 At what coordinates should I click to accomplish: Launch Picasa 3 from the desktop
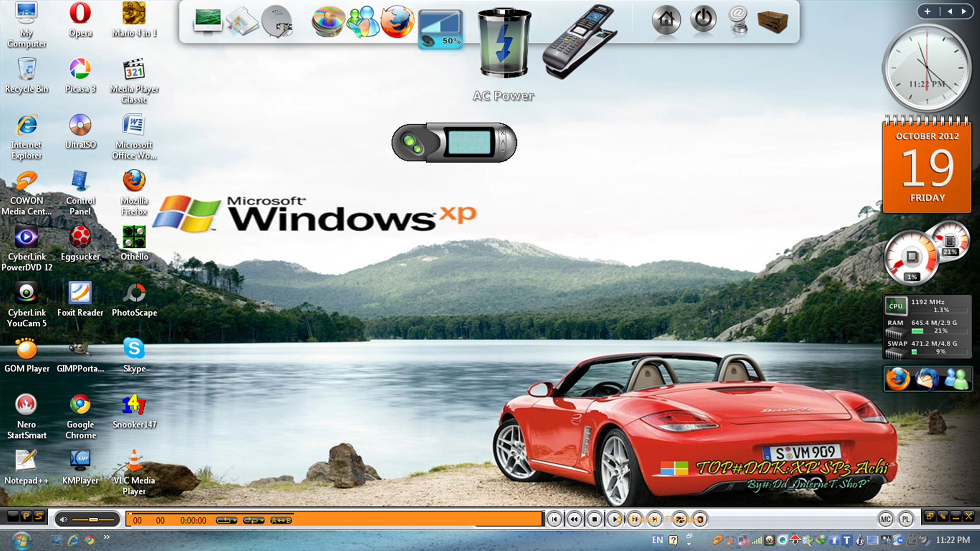[80, 76]
